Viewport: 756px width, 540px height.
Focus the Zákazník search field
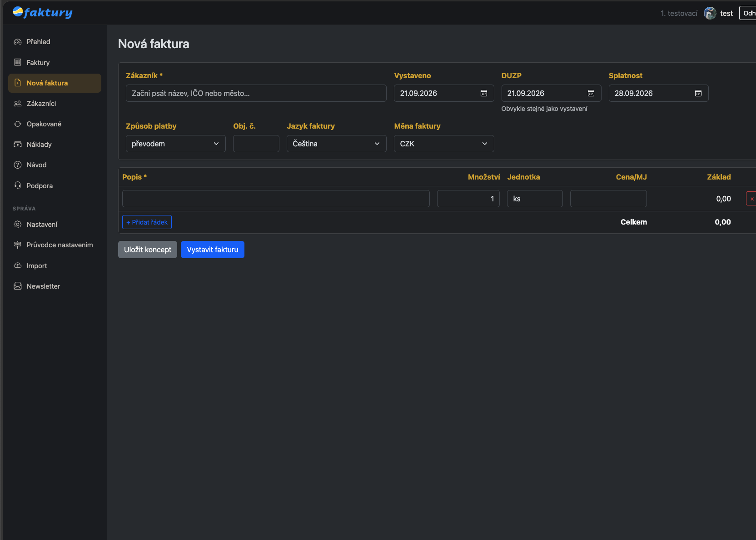coord(256,93)
